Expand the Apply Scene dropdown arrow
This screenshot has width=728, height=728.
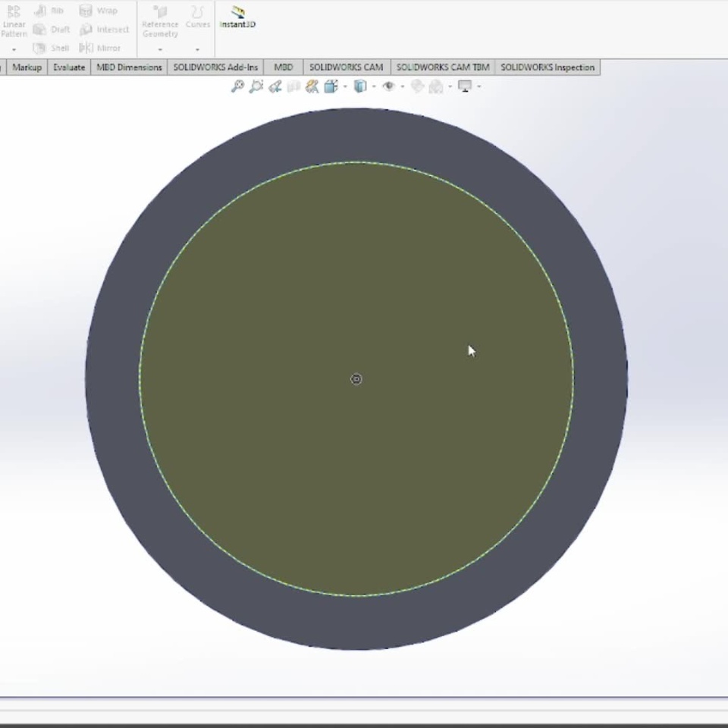(450, 86)
